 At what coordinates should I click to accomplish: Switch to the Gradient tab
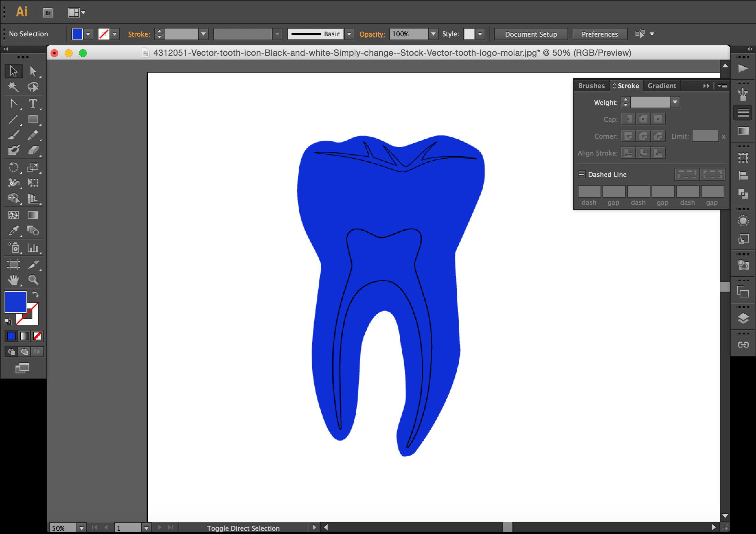662,86
